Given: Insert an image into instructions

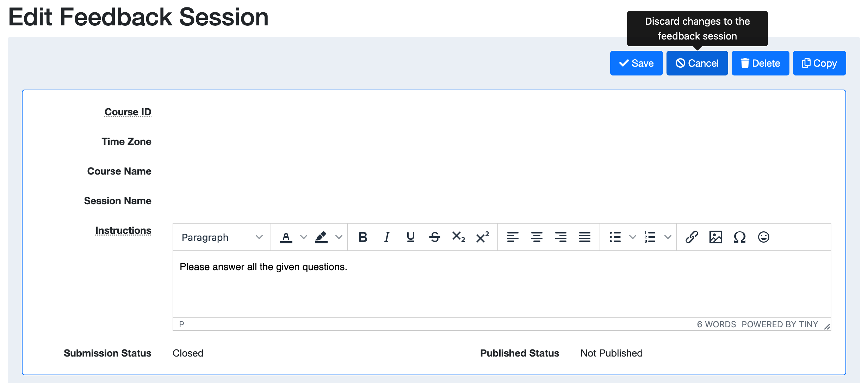Looking at the screenshot, I should click(x=716, y=237).
